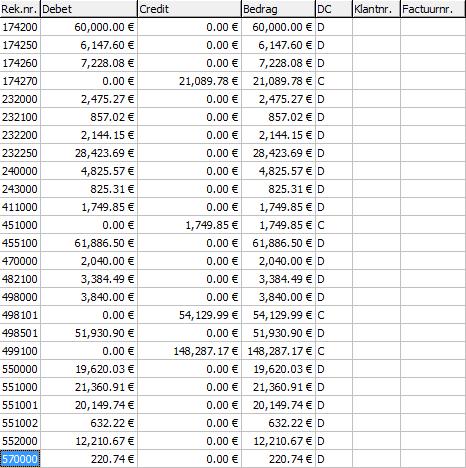Click the credit cell 54,129.99 € in row 498101
Image resolution: width=466 pixels, height=468 pixels.
click(x=189, y=315)
